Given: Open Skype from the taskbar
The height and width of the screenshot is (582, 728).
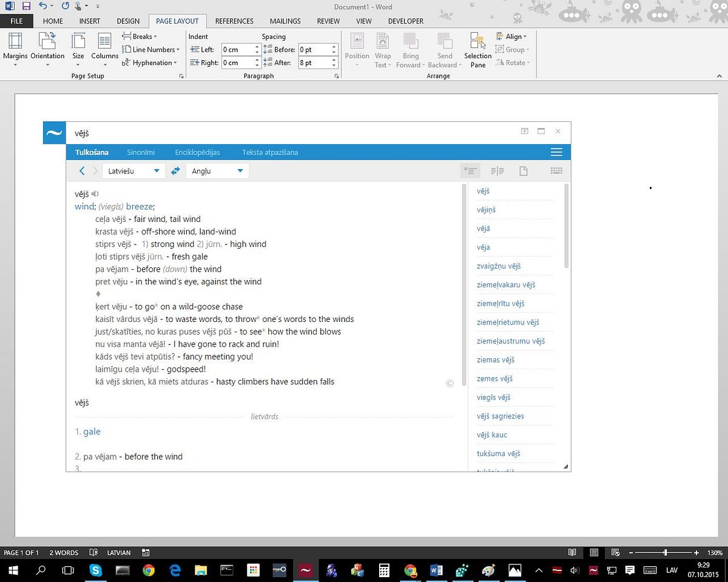Looking at the screenshot, I should (95, 570).
